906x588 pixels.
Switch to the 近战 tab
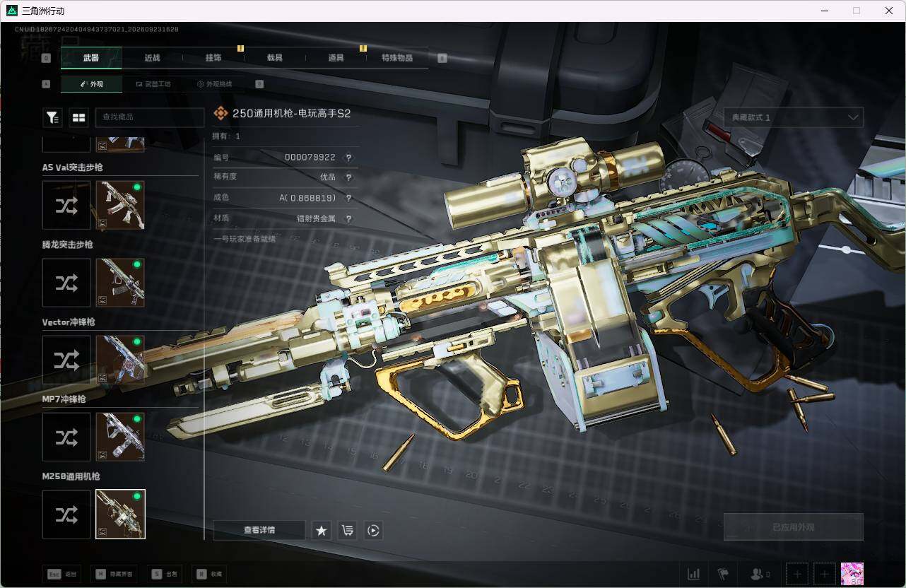152,58
